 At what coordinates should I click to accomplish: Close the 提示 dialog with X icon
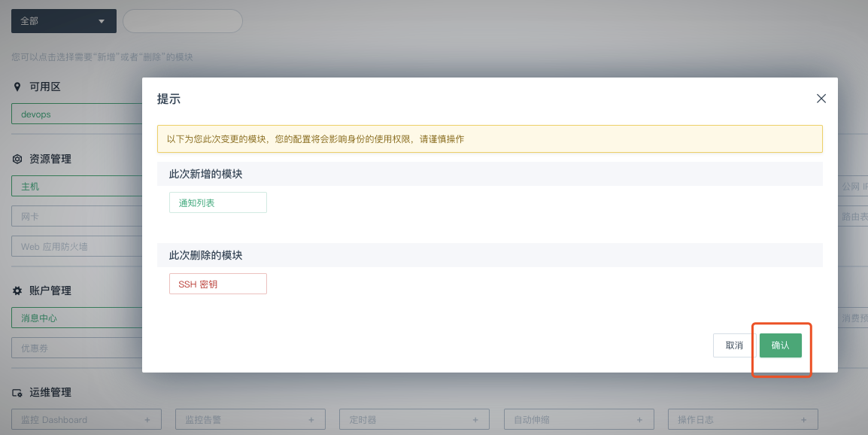coord(821,99)
